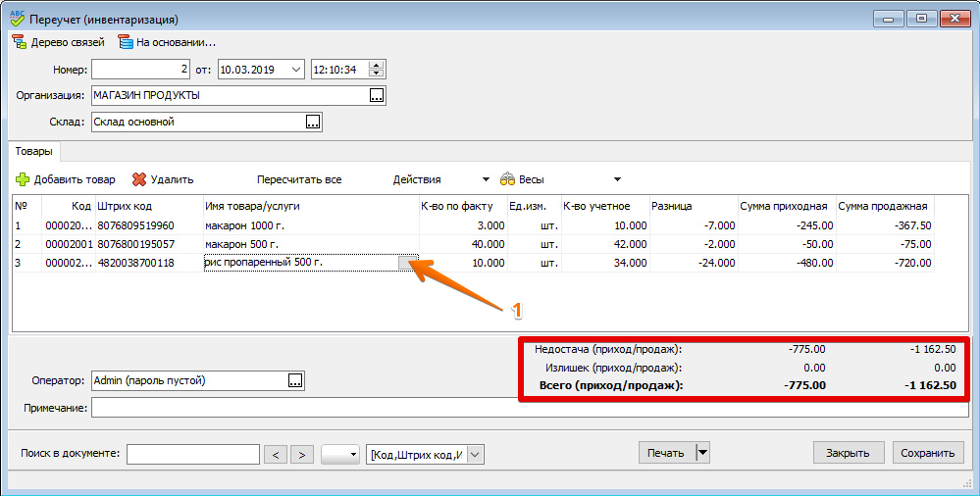Click fact quantity cell 40.000
The image size is (980, 496).
coord(462,244)
